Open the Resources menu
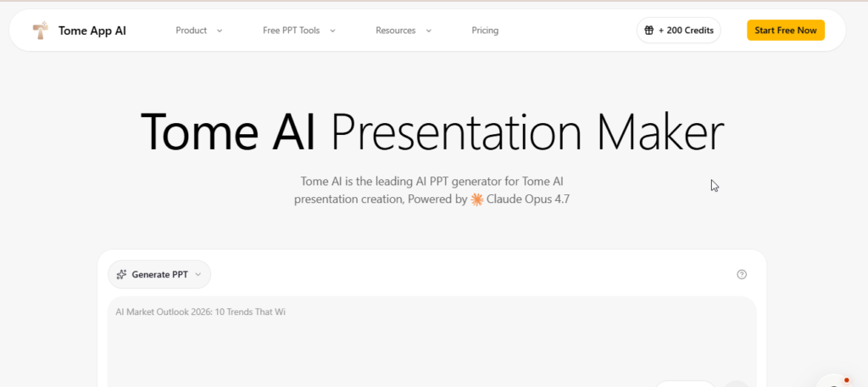 coord(403,31)
